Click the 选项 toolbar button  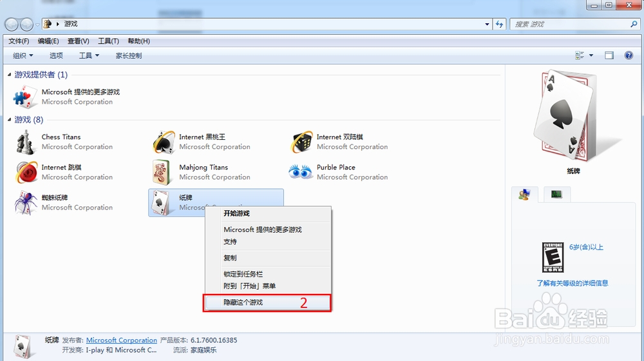coord(56,55)
